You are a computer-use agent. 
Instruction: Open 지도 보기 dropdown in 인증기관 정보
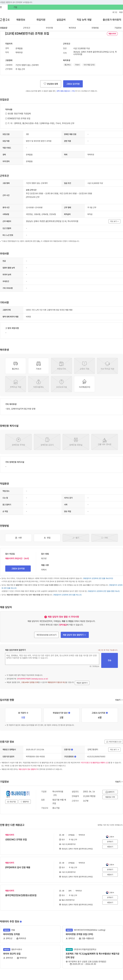(114, 749)
